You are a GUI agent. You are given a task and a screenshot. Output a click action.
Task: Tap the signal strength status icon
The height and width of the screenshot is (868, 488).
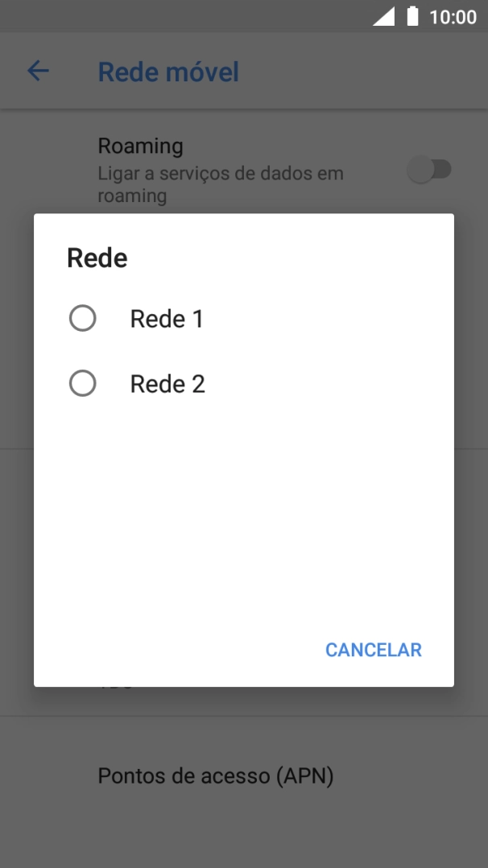(383, 16)
